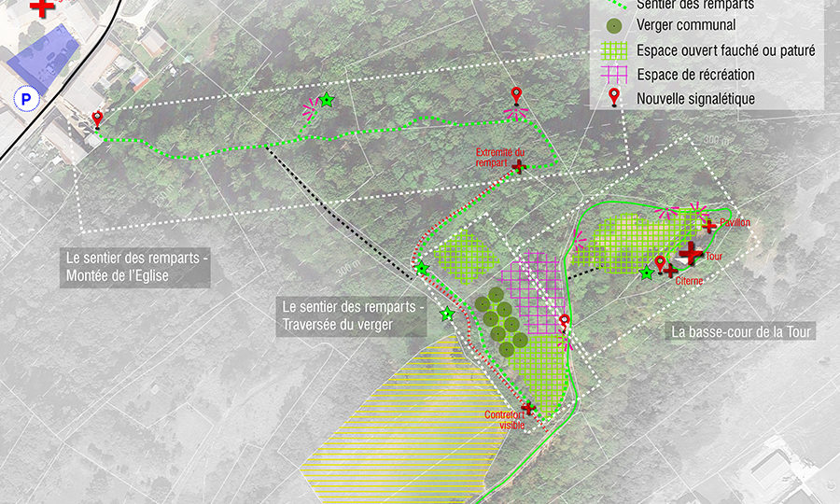Click the red cross marking the Tour
The height and width of the screenshot is (504, 840).
[x=690, y=253]
